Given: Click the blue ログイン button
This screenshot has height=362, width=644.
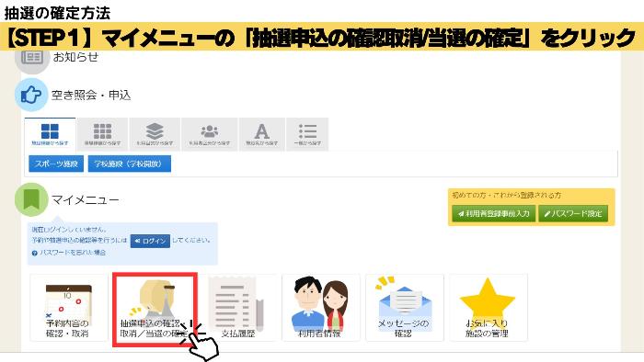Looking at the screenshot, I should [150, 241].
